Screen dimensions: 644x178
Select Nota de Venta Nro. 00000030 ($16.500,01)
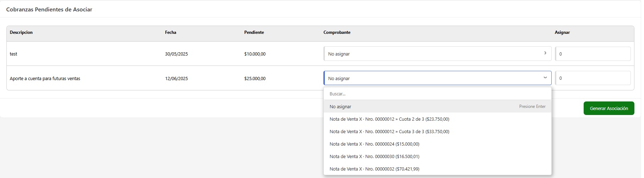point(374,157)
